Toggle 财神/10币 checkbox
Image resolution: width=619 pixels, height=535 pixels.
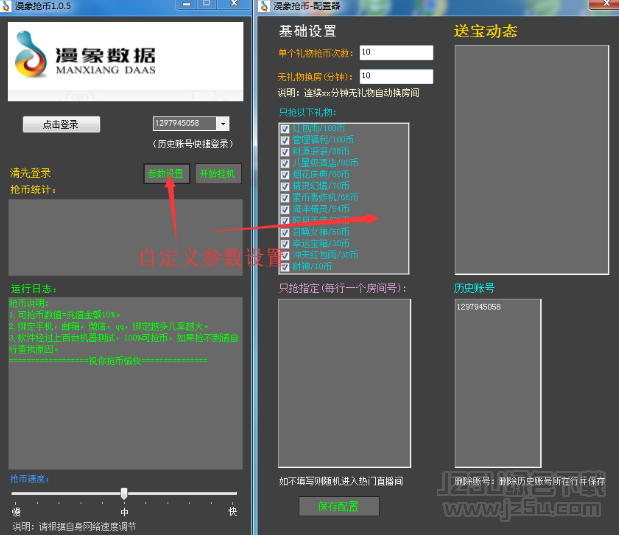285,267
